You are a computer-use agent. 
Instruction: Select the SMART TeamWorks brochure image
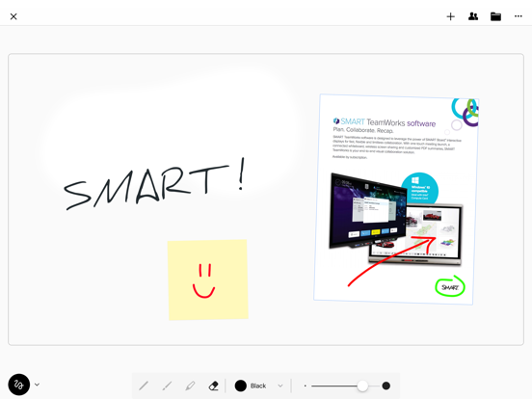click(x=396, y=199)
